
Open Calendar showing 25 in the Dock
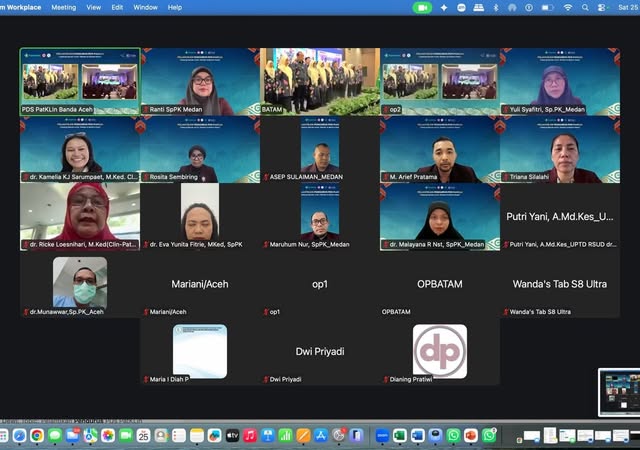tap(143, 436)
